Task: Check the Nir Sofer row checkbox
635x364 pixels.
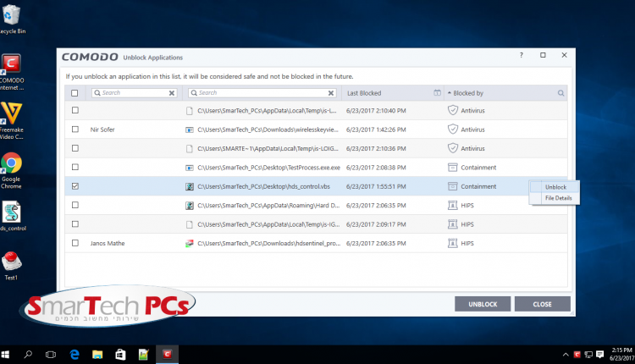Action: pyautogui.click(x=75, y=130)
